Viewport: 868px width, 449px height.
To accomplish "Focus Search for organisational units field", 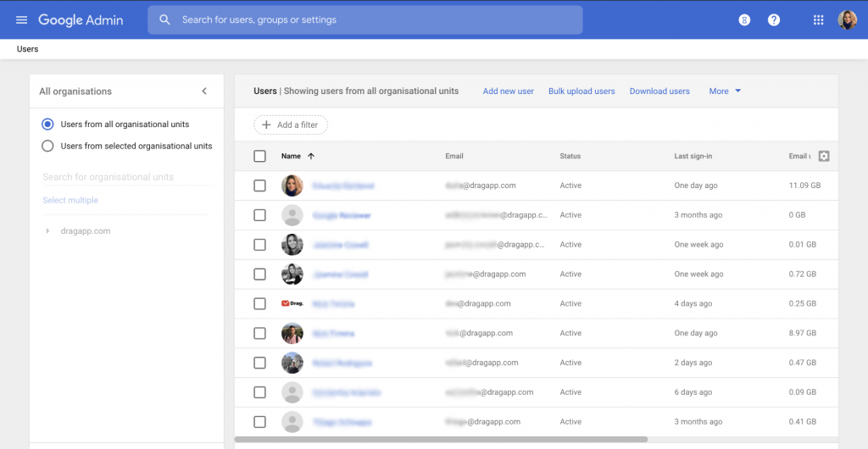I will click(125, 177).
